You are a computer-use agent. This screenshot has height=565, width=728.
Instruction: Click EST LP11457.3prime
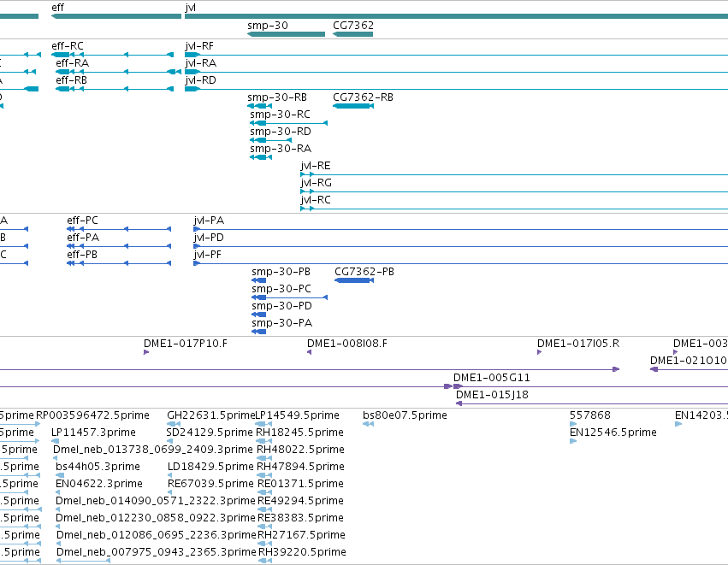pyautogui.click(x=56, y=441)
